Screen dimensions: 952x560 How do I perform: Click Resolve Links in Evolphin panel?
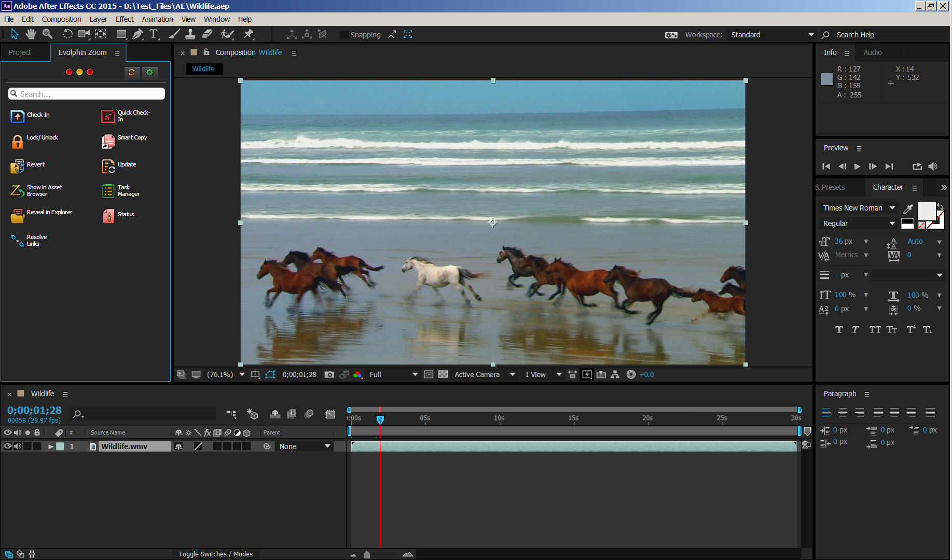tap(29, 240)
